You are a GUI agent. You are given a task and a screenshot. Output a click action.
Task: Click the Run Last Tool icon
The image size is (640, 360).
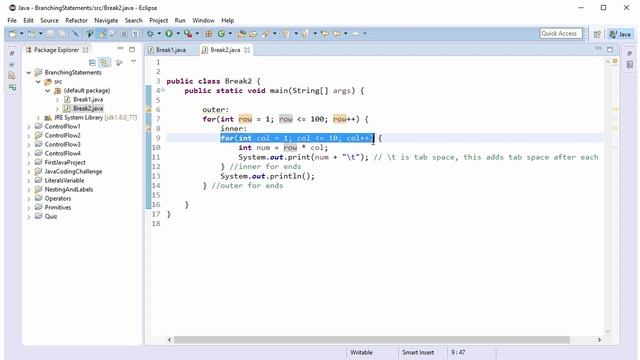(188, 34)
